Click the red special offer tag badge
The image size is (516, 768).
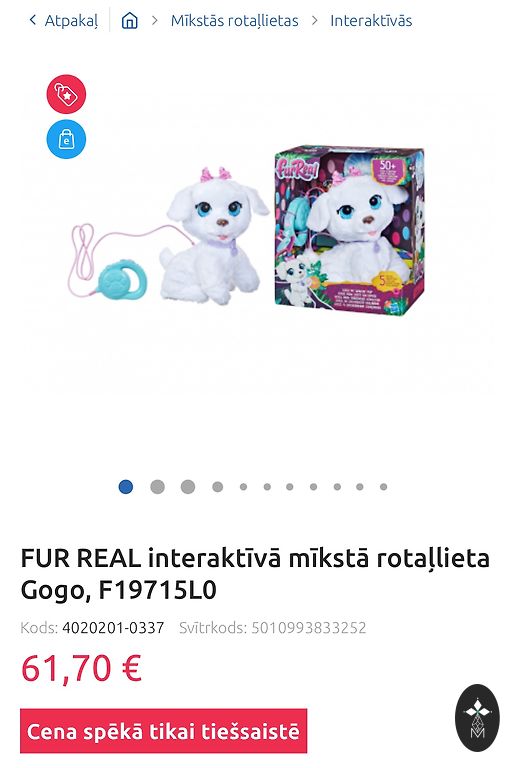point(66,94)
